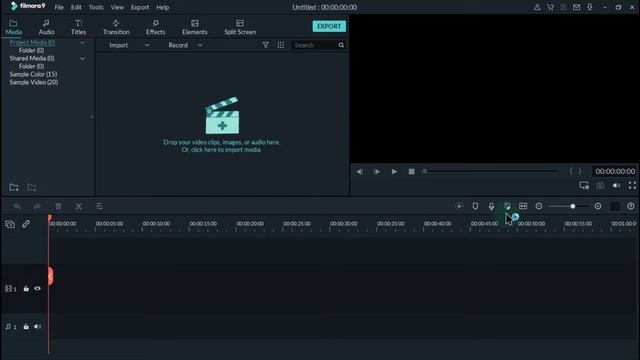Click the zoom-to-fit timeline icon

click(523, 206)
